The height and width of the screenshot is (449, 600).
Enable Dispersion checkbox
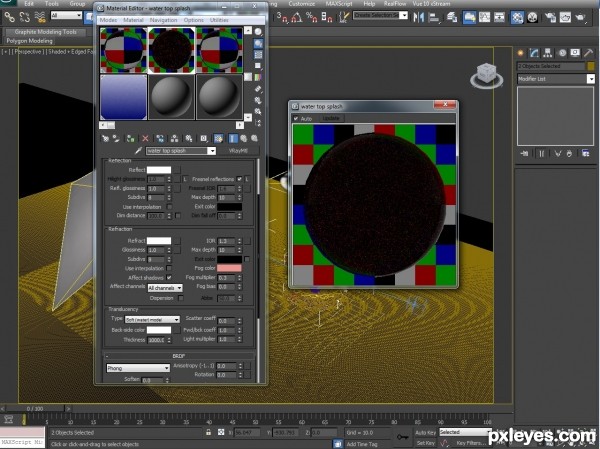click(x=180, y=298)
